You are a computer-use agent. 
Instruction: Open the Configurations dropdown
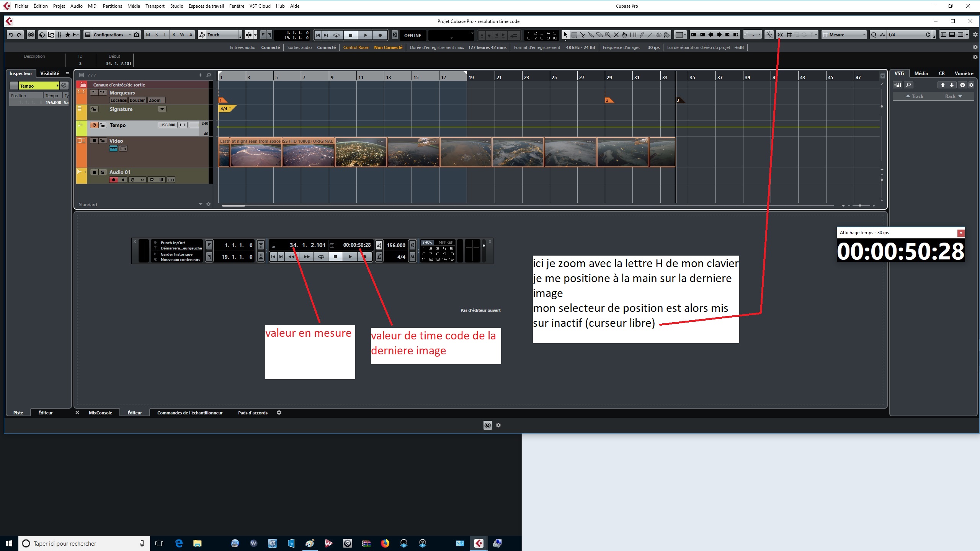pyautogui.click(x=108, y=35)
